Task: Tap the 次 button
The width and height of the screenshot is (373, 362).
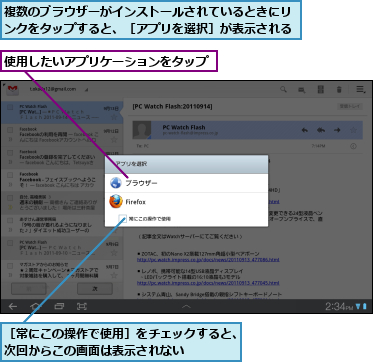Action: [x=95, y=289]
